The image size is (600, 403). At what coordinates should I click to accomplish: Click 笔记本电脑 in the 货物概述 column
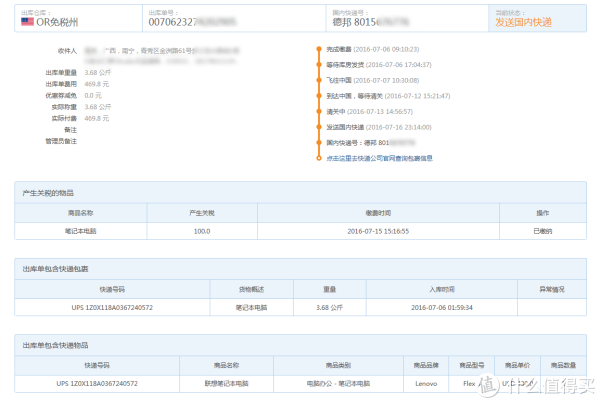coord(251,308)
